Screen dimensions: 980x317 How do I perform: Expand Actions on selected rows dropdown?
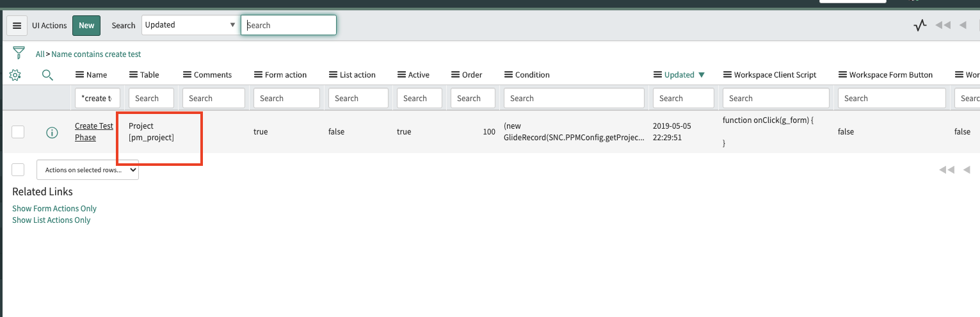(x=88, y=170)
